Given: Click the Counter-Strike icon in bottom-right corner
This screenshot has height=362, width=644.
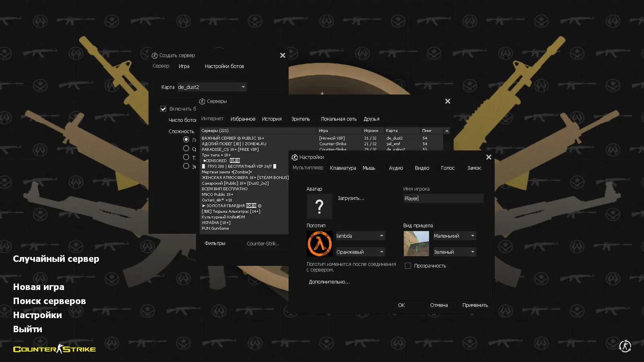Looking at the screenshot, I should point(625,346).
